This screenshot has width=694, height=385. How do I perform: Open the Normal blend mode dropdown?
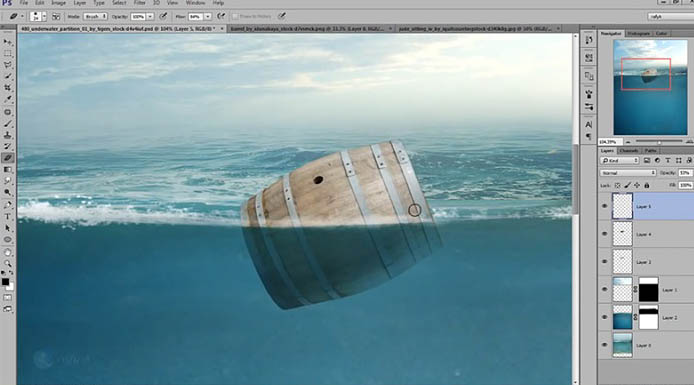pos(628,173)
